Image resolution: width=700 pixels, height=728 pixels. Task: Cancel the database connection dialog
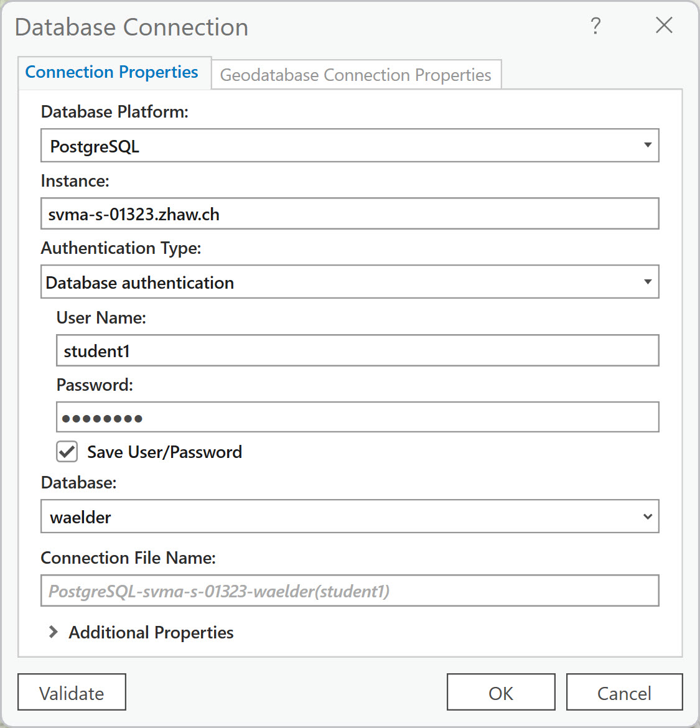[624, 693]
